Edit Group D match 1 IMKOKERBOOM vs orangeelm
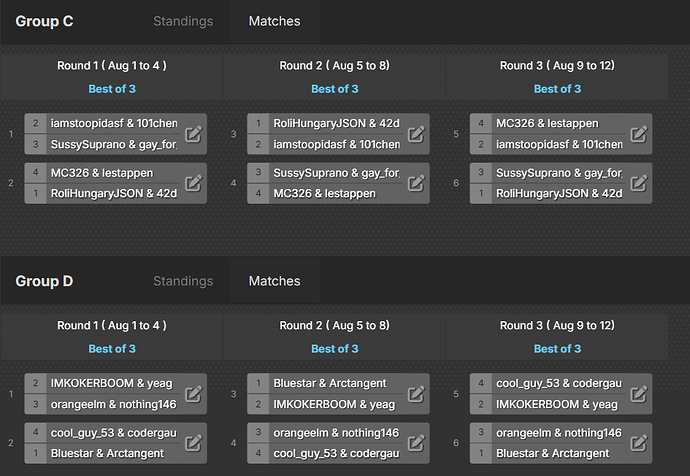 (193, 394)
